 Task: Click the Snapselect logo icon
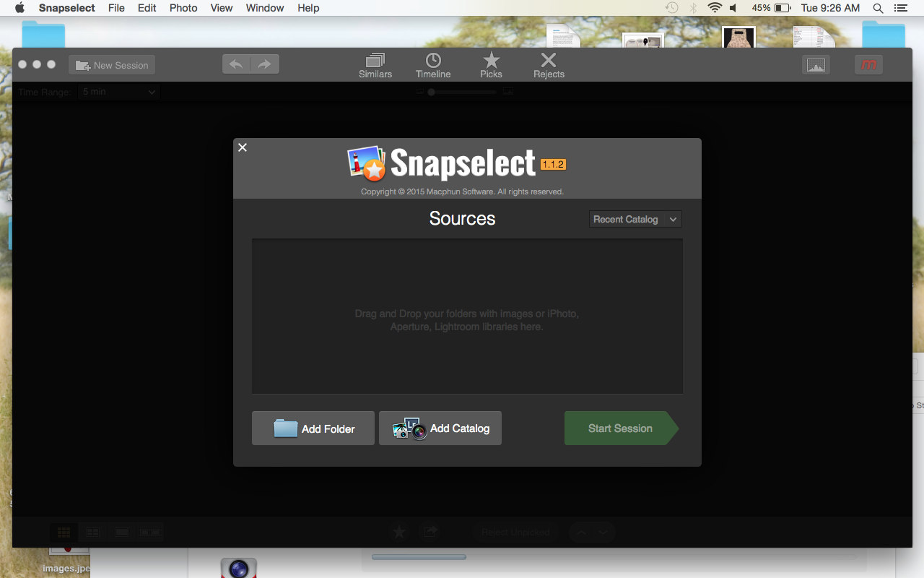click(x=367, y=163)
